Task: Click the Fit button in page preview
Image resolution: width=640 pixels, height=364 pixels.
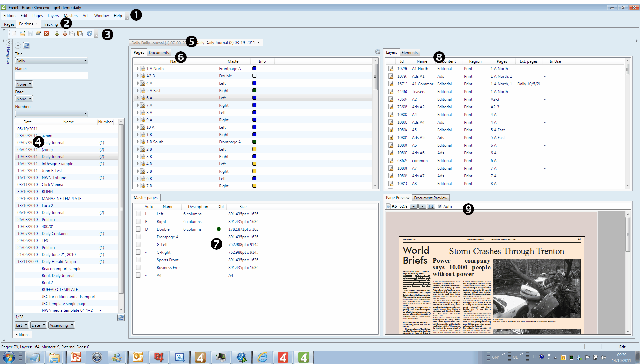Action: click(x=431, y=206)
